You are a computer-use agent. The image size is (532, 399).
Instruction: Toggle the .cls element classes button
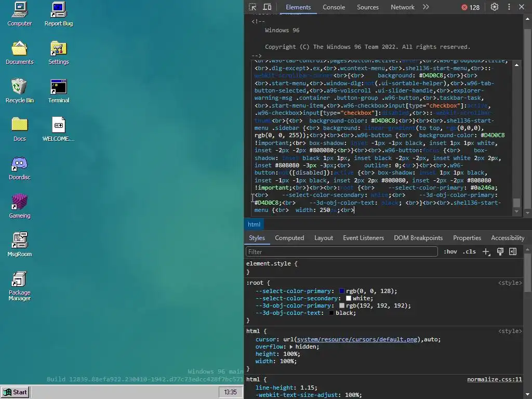(x=469, y=252)
